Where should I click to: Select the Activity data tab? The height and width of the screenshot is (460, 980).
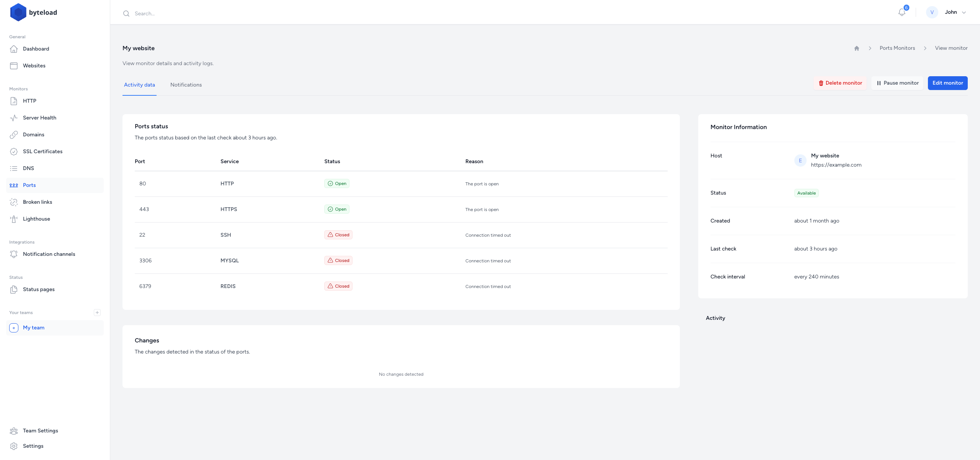[x=139, y=84]
